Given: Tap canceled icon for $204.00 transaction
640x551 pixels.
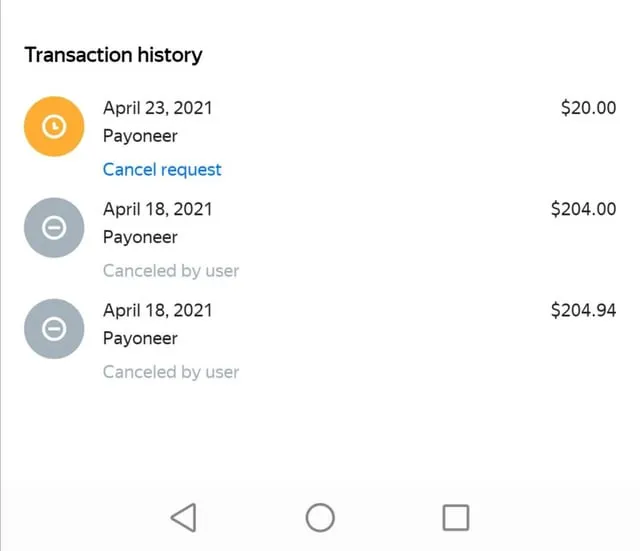Looking at the screenshot, I should (54, 228).
